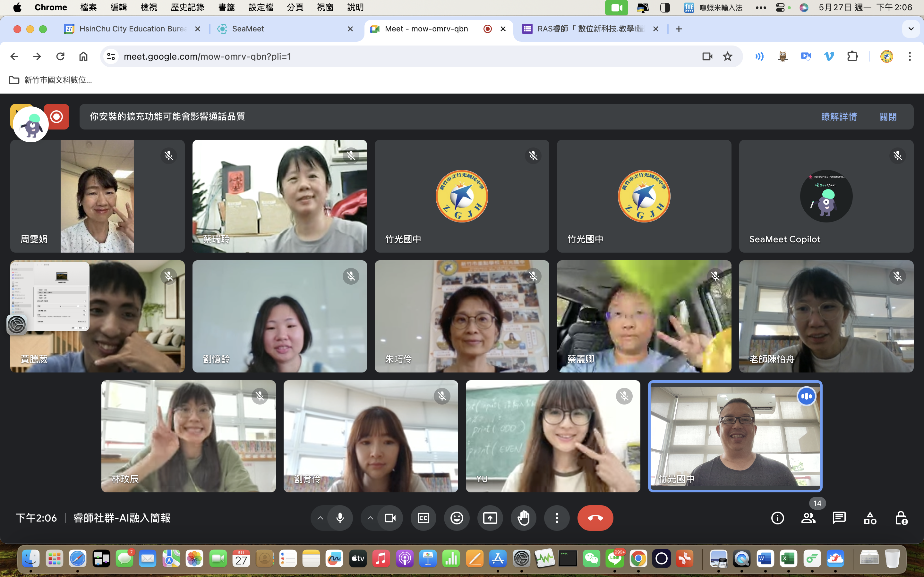This screenshot has width=924, height=577.
Task: Expand video settings arrow beside camera
Action: (x=370, y=518)
